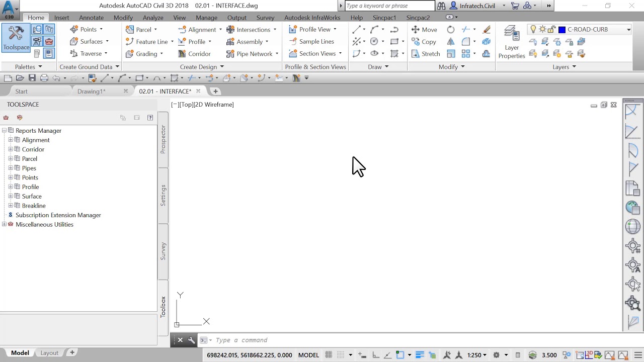Collapse the Reports Manager tree node
The image size is (644, 362).
click(x=4, y=131)
